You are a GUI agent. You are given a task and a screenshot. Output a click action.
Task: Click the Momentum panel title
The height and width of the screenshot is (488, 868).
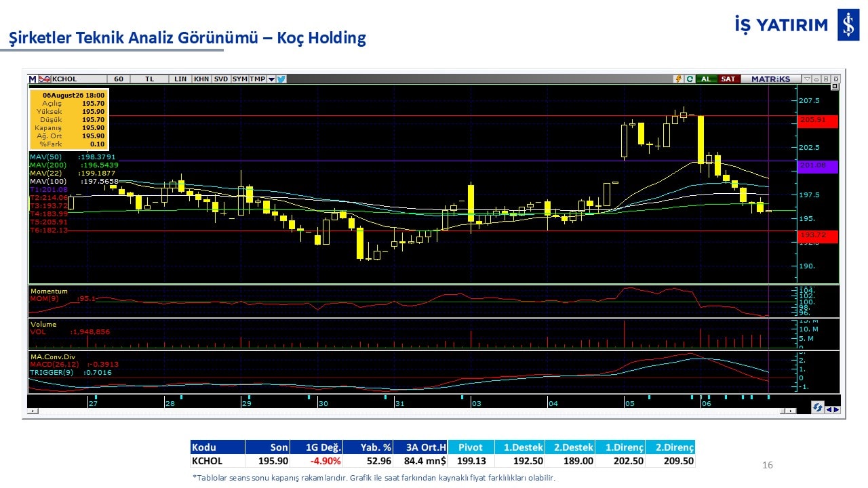click(48, 291)
